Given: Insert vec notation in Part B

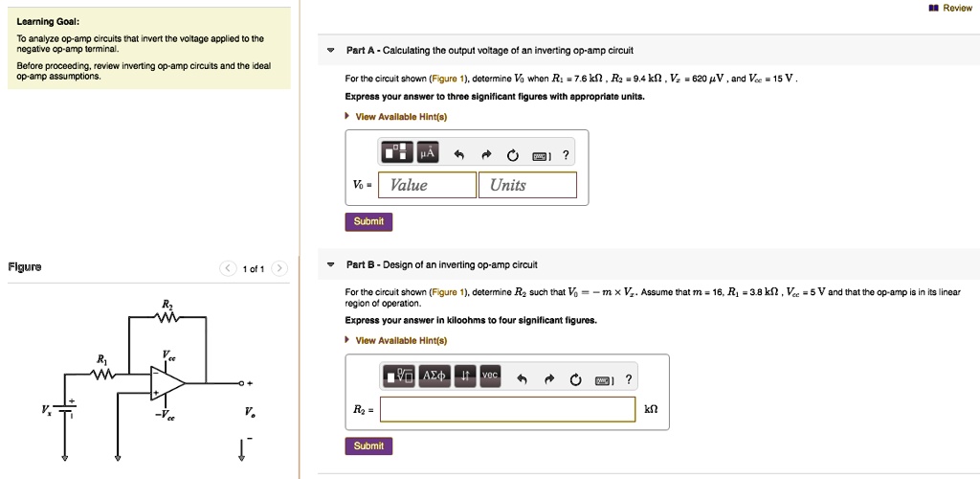Looking at the screenshot, I should (x=489, y=377).
